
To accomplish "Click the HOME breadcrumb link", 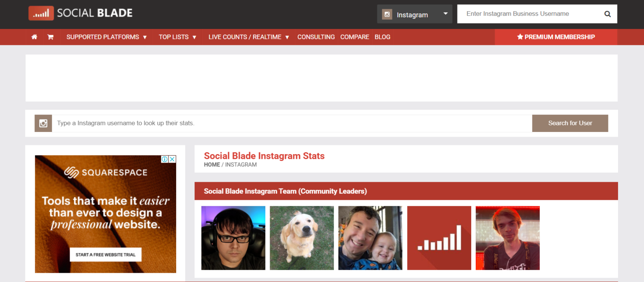I will point(212,164).
